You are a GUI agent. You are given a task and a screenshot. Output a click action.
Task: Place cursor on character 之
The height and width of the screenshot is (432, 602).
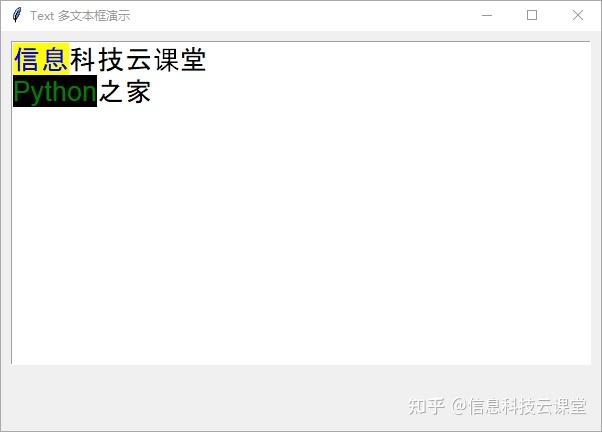click(111, 91)
